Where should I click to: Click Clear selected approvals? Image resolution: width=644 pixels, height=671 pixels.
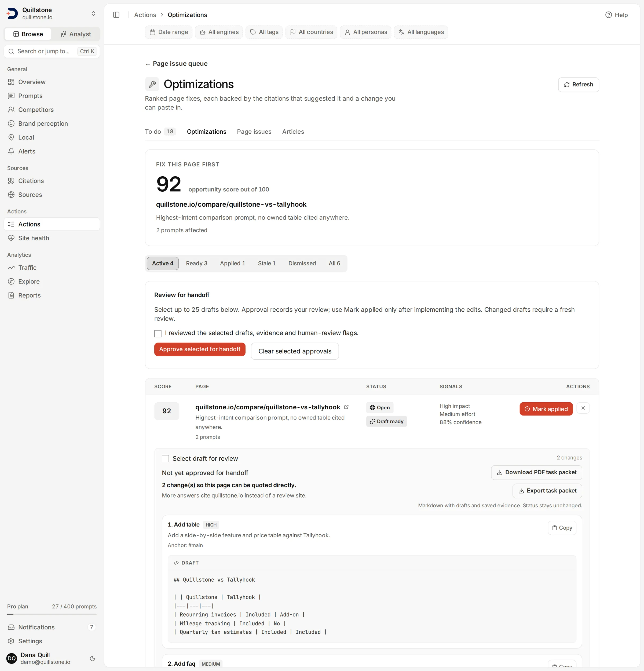pos(295,351)
